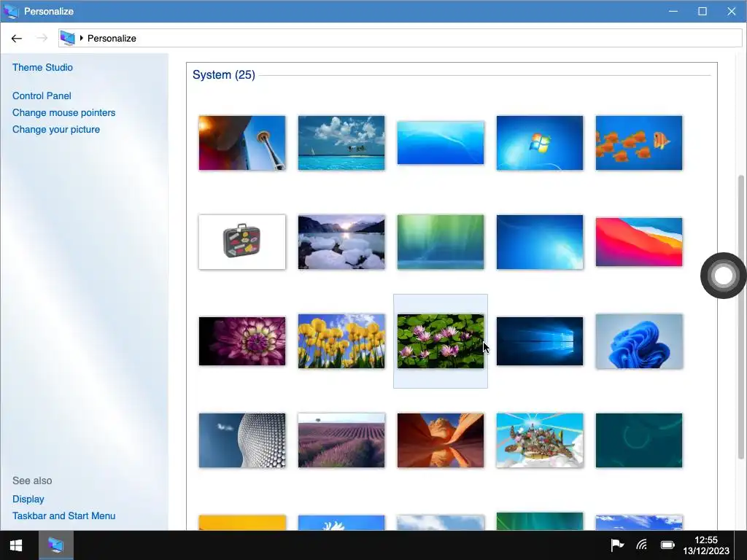747x560 pixels.
Task: Select the macOS Big Sur colorful wallpaper
Action: (639, 242)
